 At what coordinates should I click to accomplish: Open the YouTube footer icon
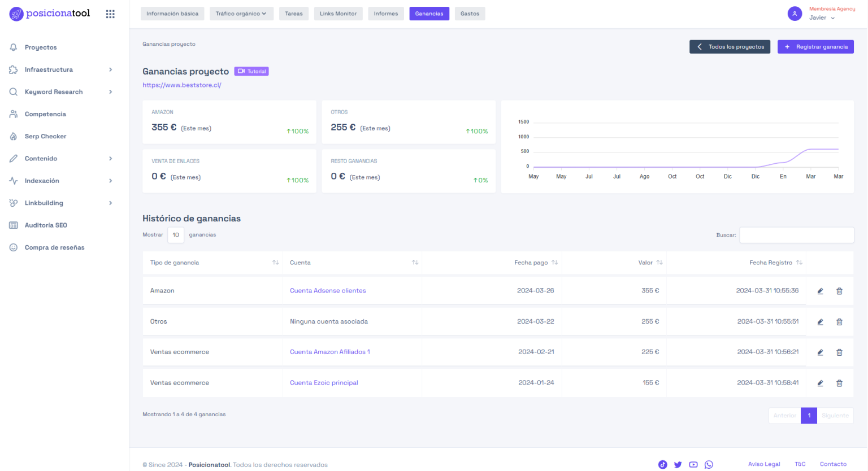point(693,465)
